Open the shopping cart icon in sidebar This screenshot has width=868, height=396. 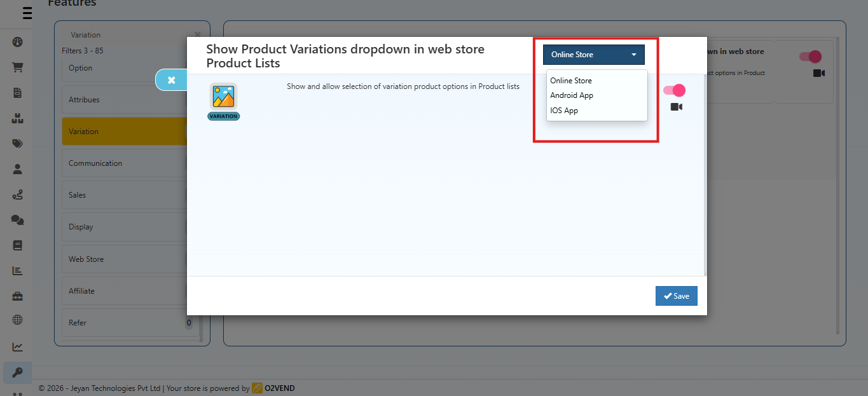pyautogui.click(x=17, y=67)
